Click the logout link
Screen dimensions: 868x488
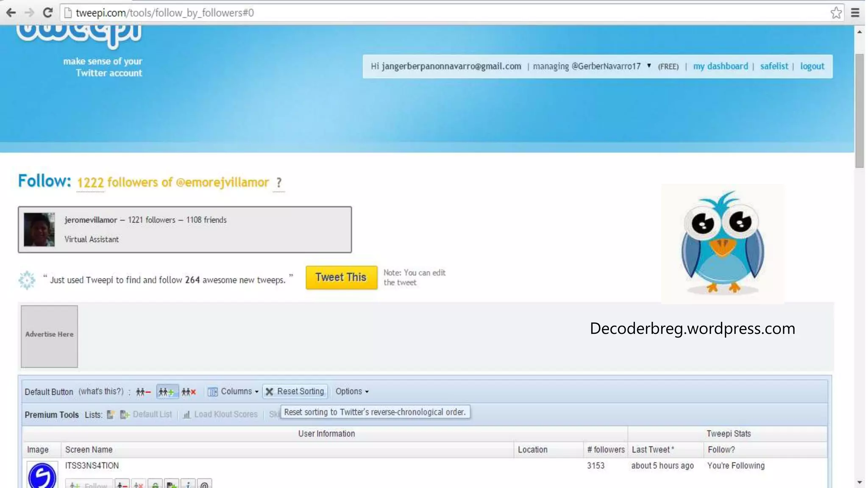(812, 66)
